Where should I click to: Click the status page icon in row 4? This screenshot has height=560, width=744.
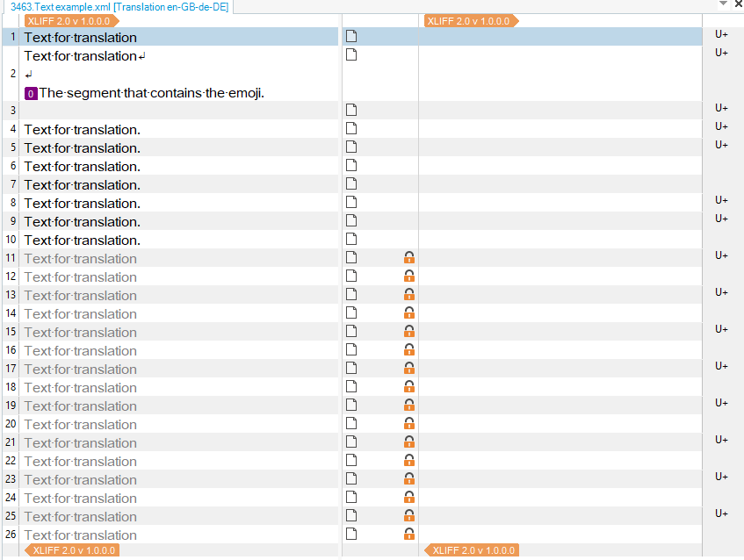[x=351, y=128]
